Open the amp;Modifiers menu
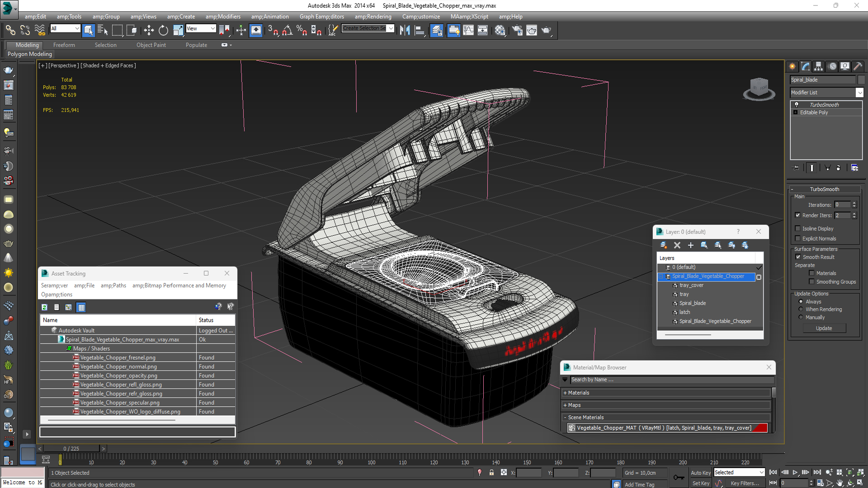The width and height of the screenshot is (868, 488). 223,17
